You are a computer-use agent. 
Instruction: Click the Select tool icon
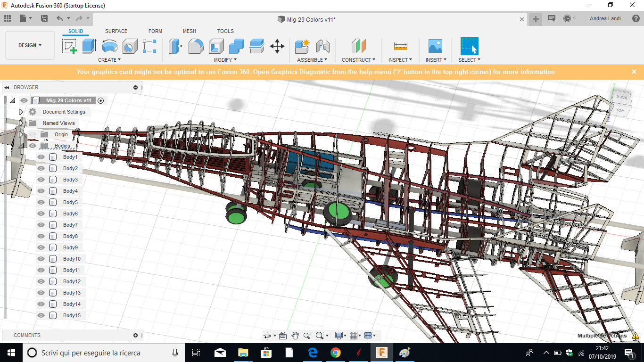[469, 46]
